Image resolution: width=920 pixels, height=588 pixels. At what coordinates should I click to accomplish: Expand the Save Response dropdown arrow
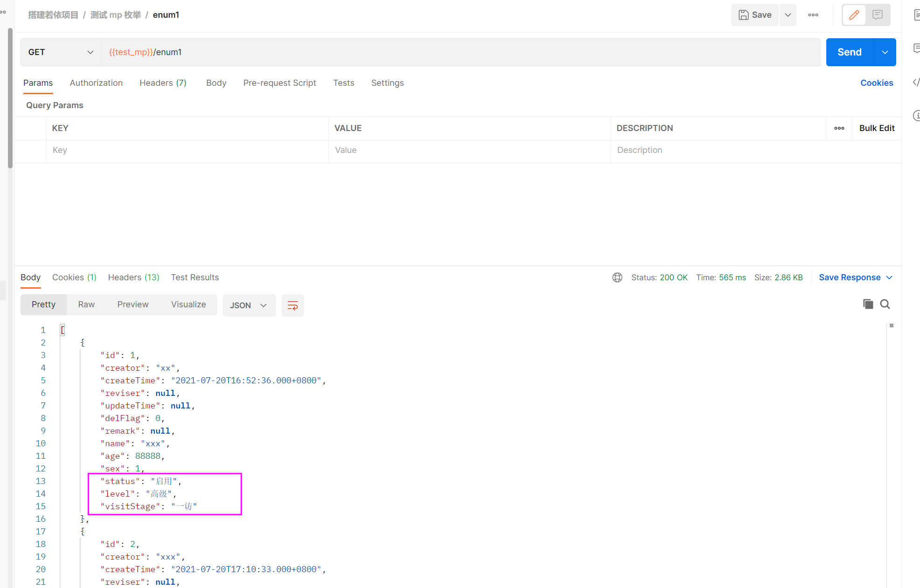pyautogui.click(x=889, y=277)
